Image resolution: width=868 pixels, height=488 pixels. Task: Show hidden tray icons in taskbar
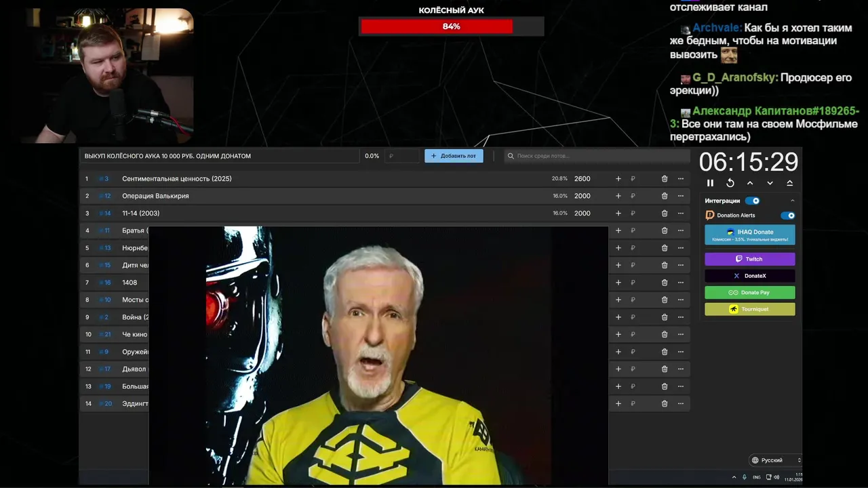[x=734, y=477]
